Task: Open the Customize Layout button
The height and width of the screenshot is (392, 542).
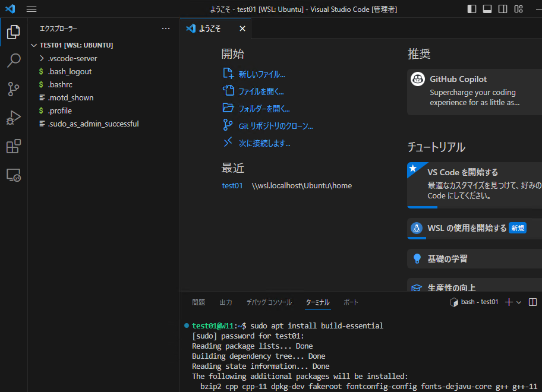Action: click(x=518, y=9)
